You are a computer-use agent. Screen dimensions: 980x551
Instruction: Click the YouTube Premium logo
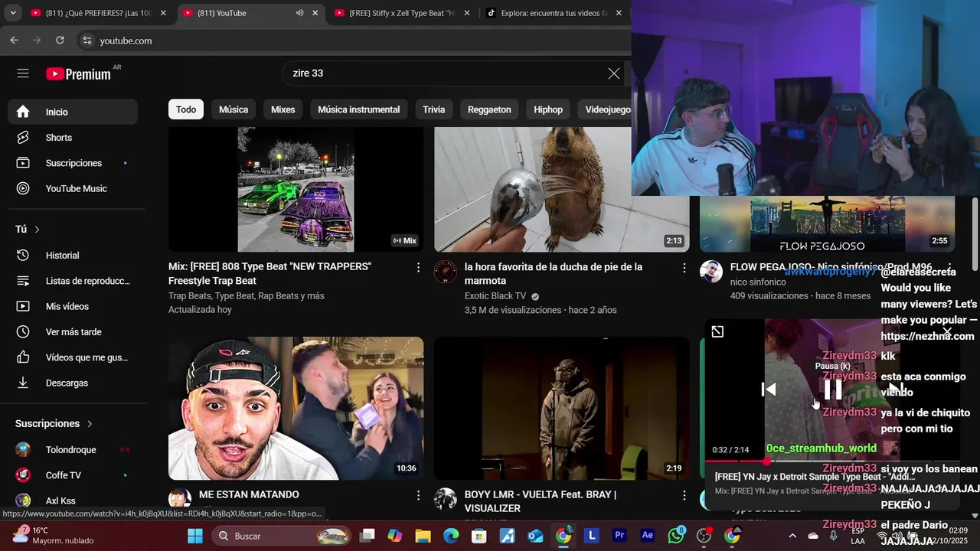(78, 74)
